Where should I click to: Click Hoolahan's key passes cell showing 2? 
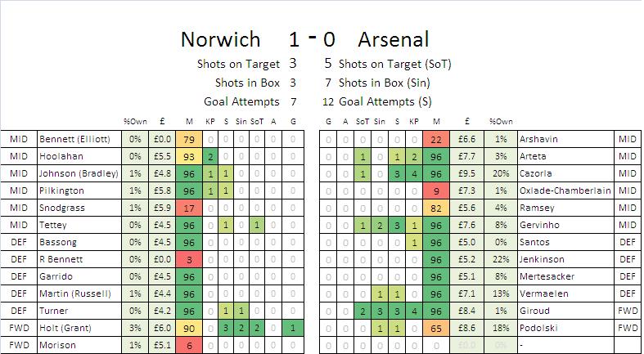(209, 156)
